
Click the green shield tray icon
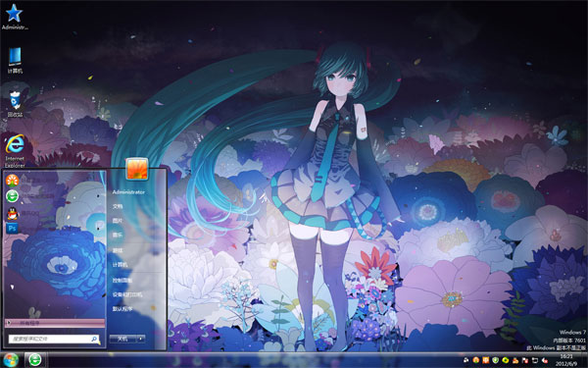(x=495, y=360)
